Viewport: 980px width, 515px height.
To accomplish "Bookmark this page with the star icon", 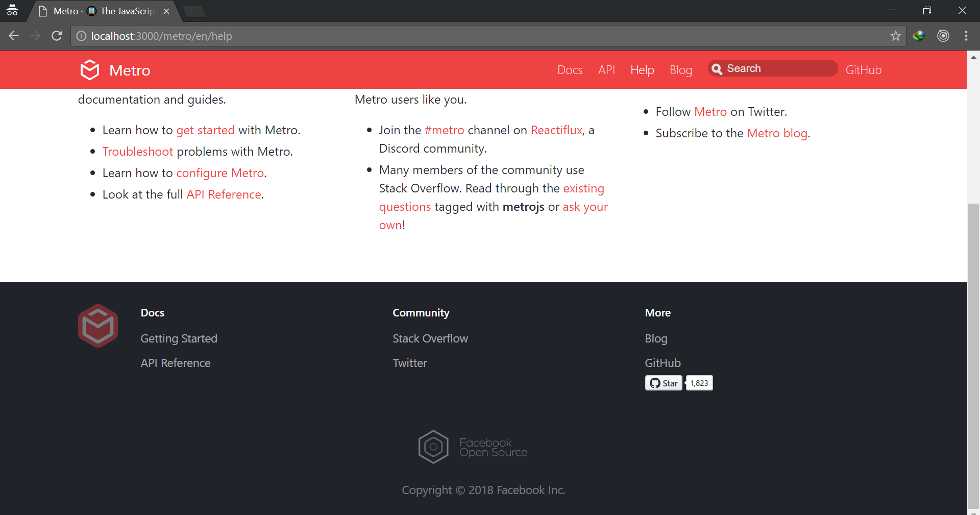I will pos(895,36).
